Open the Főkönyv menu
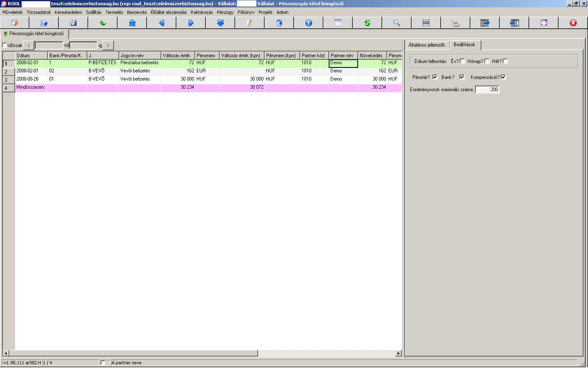Image resolution: width=588 pixels, height=368 pixels. pos(246,12)
